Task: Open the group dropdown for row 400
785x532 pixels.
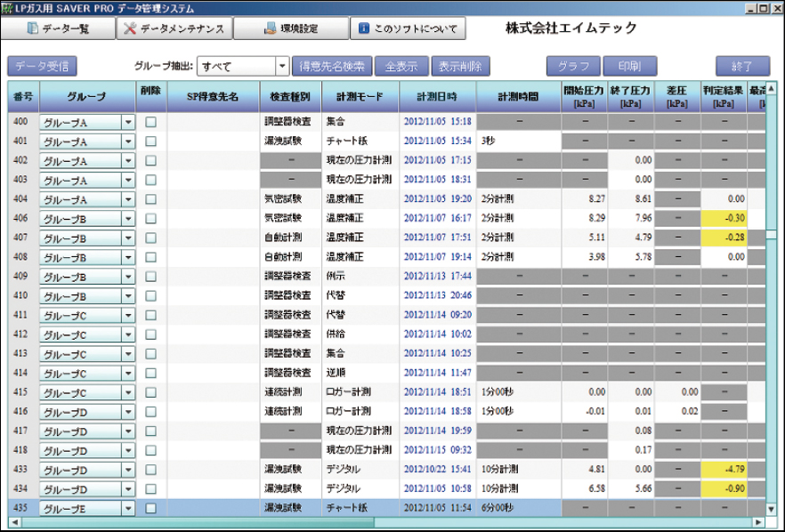Action: pos(128,122)
